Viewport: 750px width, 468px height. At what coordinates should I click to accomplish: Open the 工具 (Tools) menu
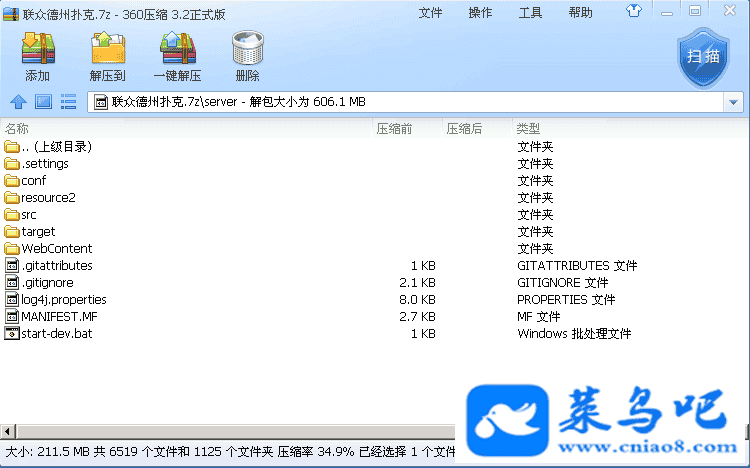[x=530, y=13]
